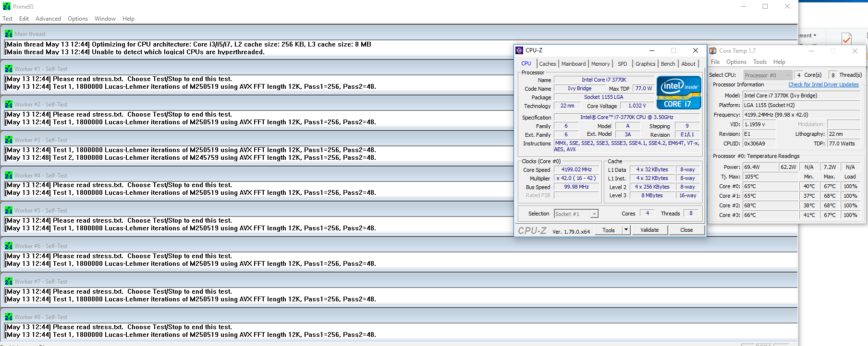Open the Tools dropdown arrow in CPU-Z
868x346 pixels.
pos(626,230)
